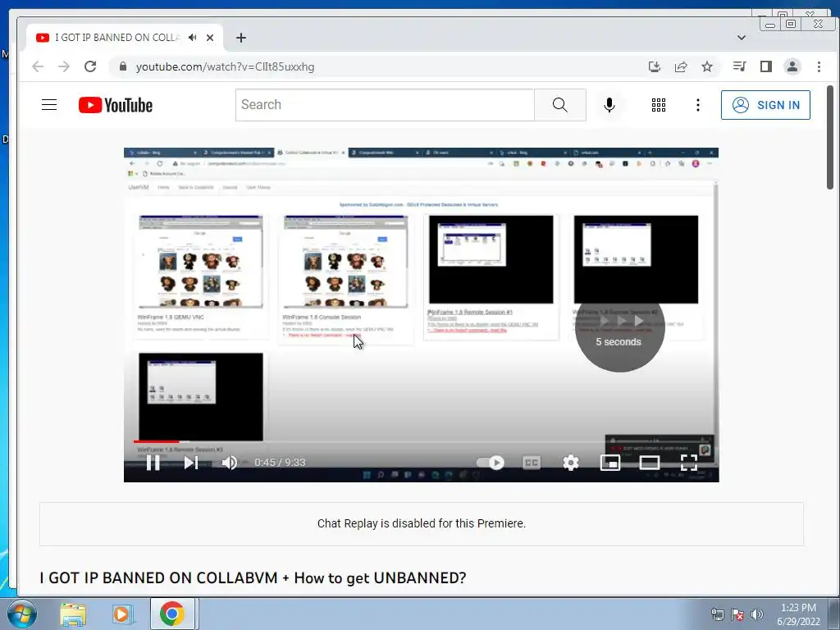840x630 pixels.
Task: Enable the miniplayer
Action: point(610,463)
